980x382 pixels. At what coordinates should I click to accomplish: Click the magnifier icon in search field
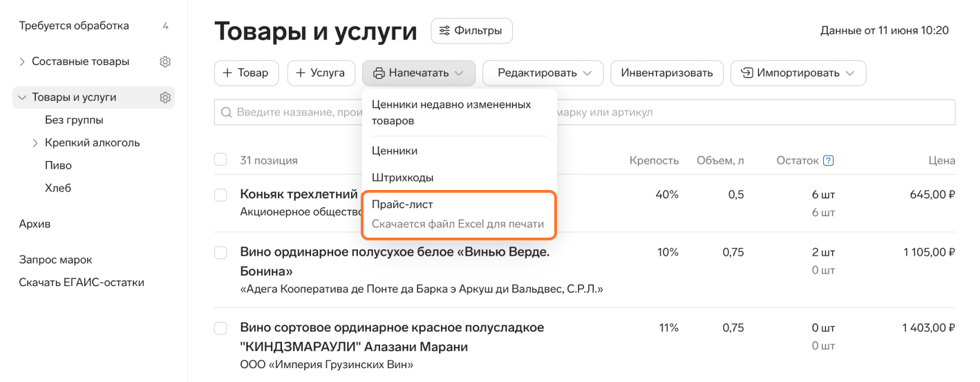coord(226,112)
